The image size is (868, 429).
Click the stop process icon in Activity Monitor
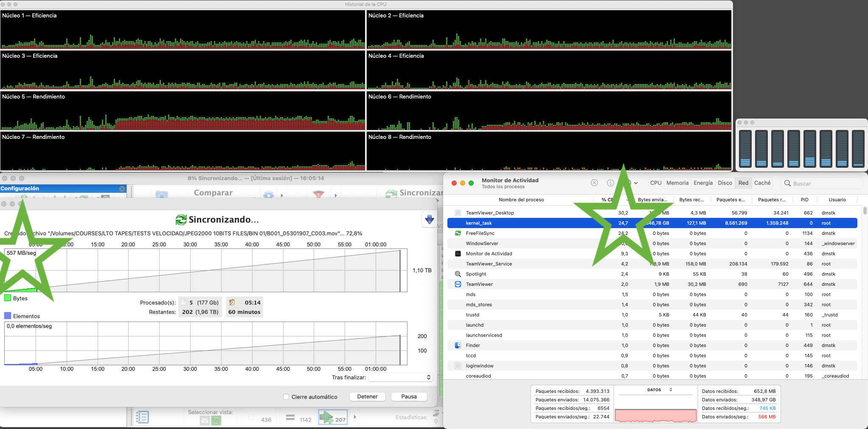point(594,183)
